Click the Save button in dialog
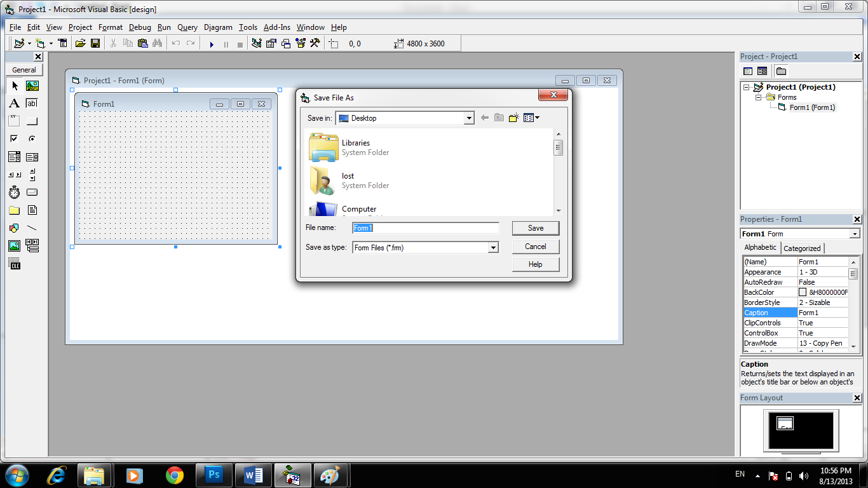This screenshot has width=868, height=488. tap(536, 228)
